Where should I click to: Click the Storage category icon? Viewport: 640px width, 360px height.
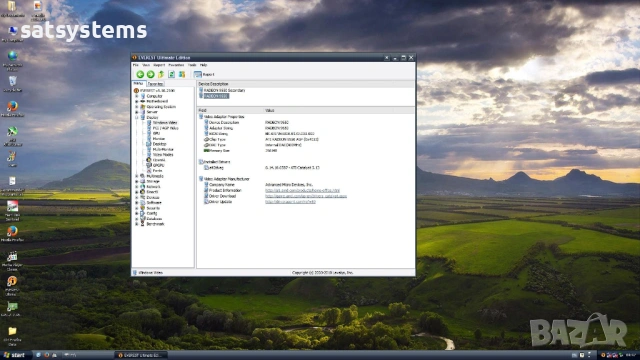point(142,181)
